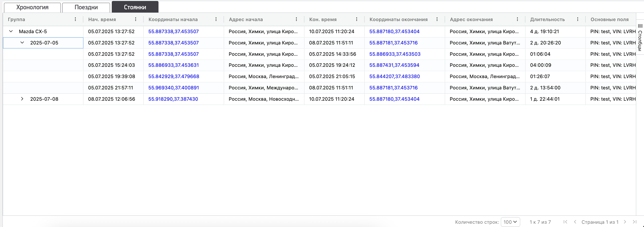
Task: Go to the first page
Action: tap(565, 222)
